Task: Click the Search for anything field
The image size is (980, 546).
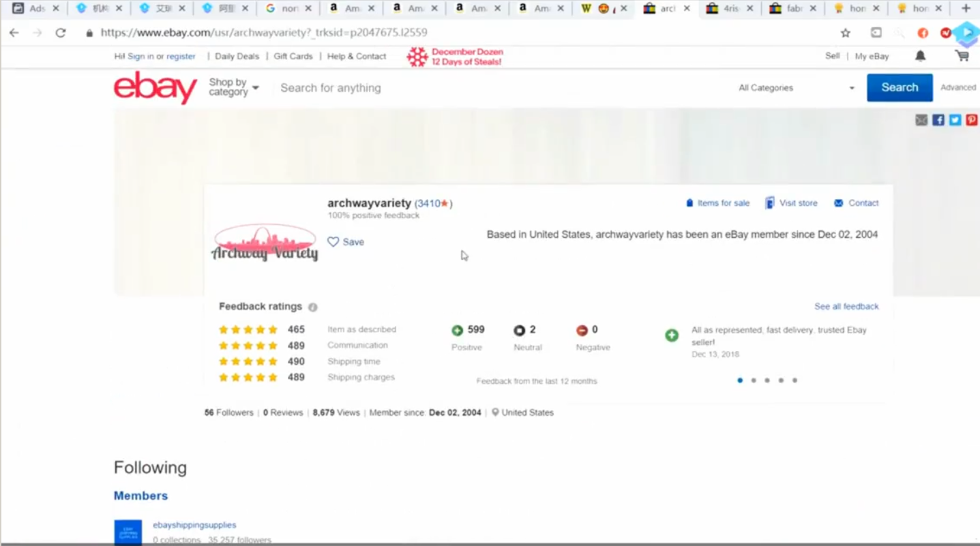Action: [x=501, y=88]
